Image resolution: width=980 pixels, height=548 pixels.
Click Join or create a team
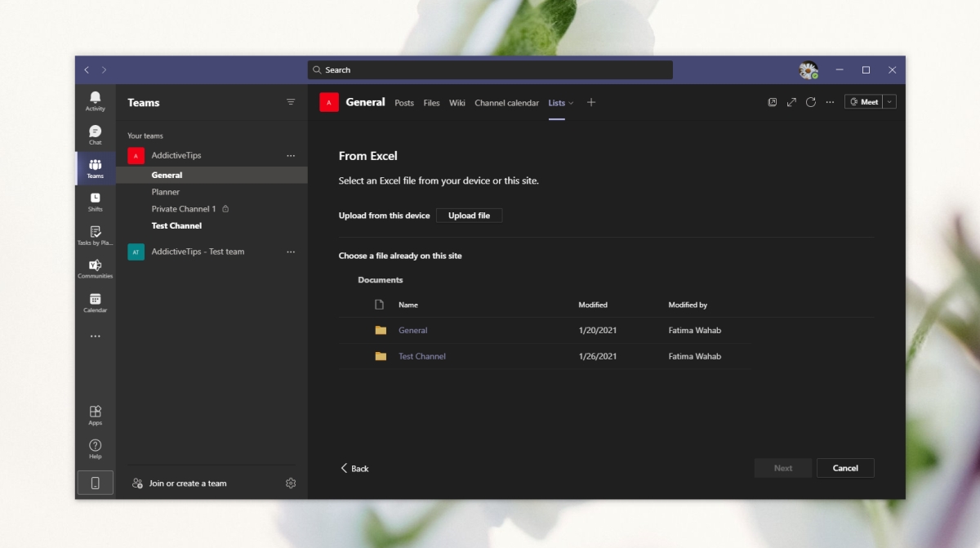[x=188, y=483]
